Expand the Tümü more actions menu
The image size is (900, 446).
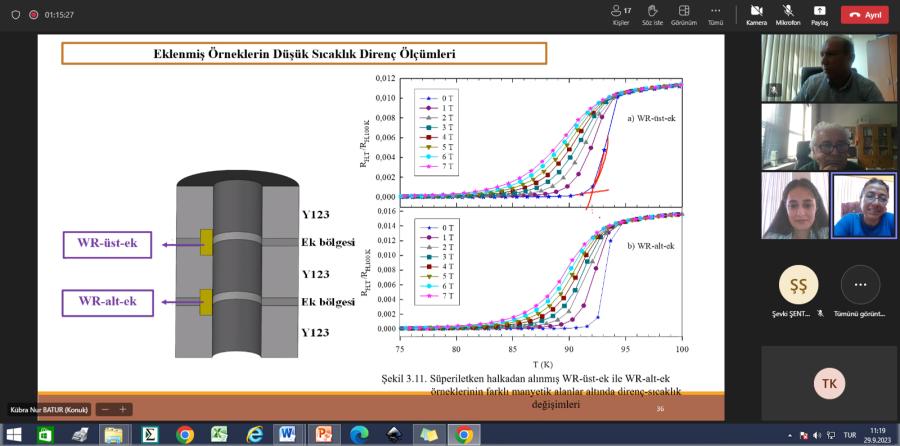point(715,14)
